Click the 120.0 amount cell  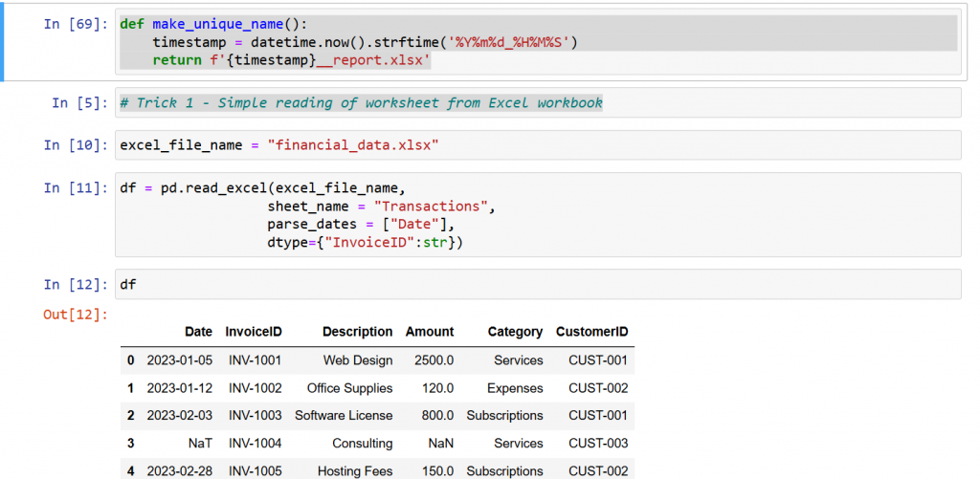click(437, 388)
